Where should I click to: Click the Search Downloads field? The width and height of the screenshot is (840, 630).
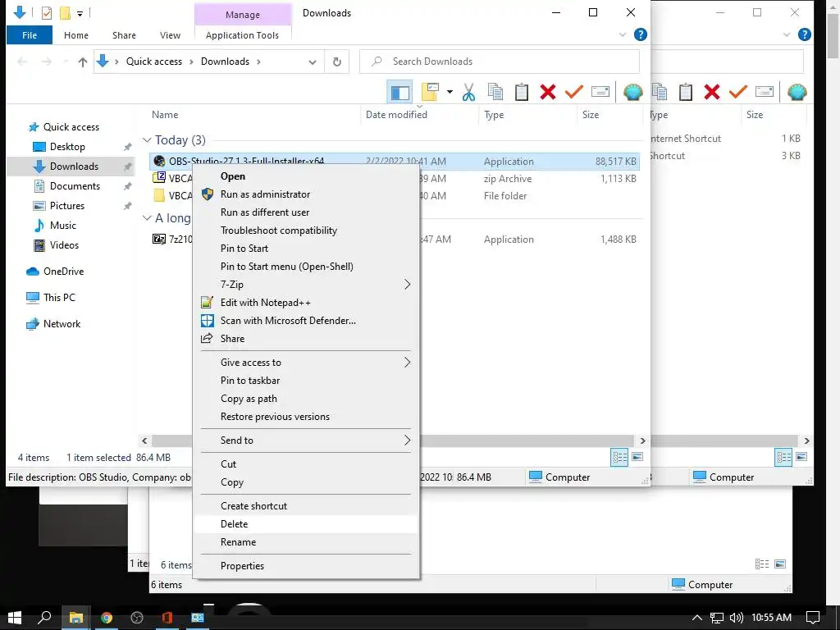(x=500, y=62)
